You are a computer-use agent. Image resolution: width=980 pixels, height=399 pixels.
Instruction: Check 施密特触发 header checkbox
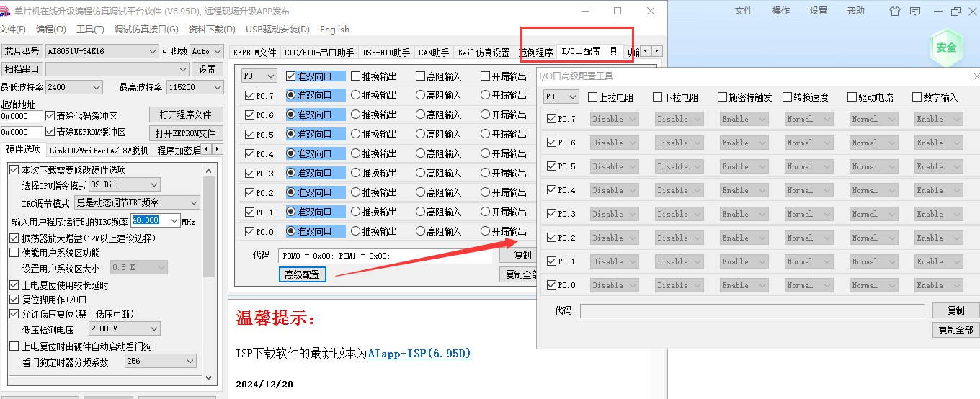coord(722,97)
